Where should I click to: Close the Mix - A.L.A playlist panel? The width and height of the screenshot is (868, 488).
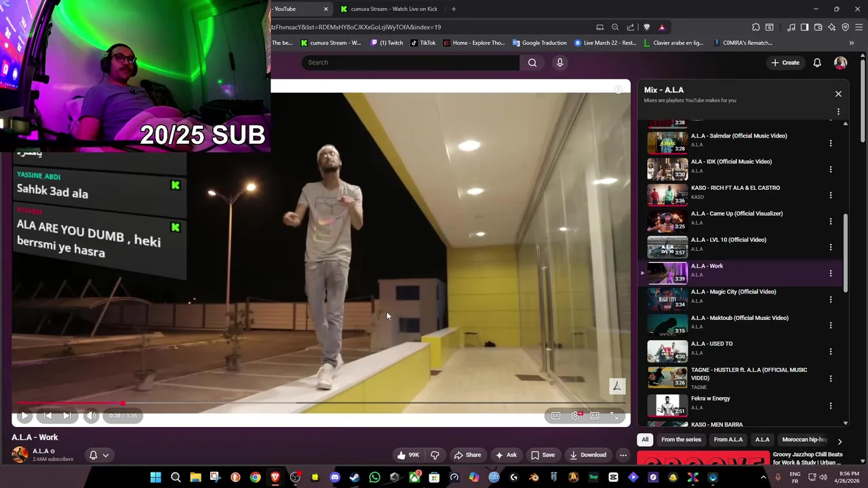tap(838, 94)
